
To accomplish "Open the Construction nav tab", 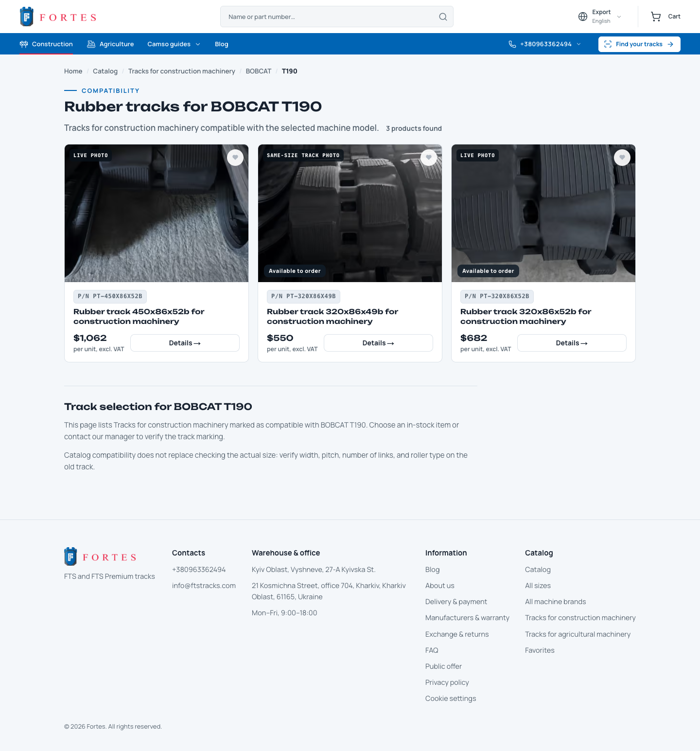I will [x=46, y=44].
